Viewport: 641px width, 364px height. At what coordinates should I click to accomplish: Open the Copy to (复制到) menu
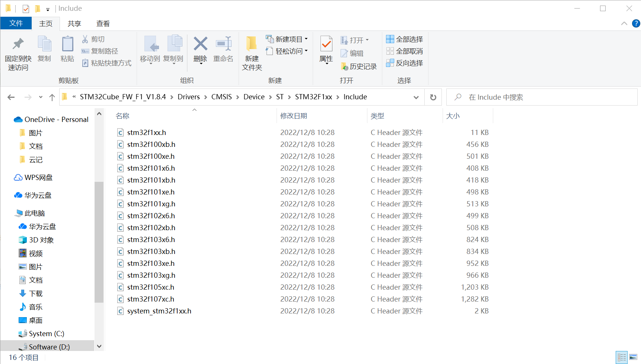[x=173, y=50]
